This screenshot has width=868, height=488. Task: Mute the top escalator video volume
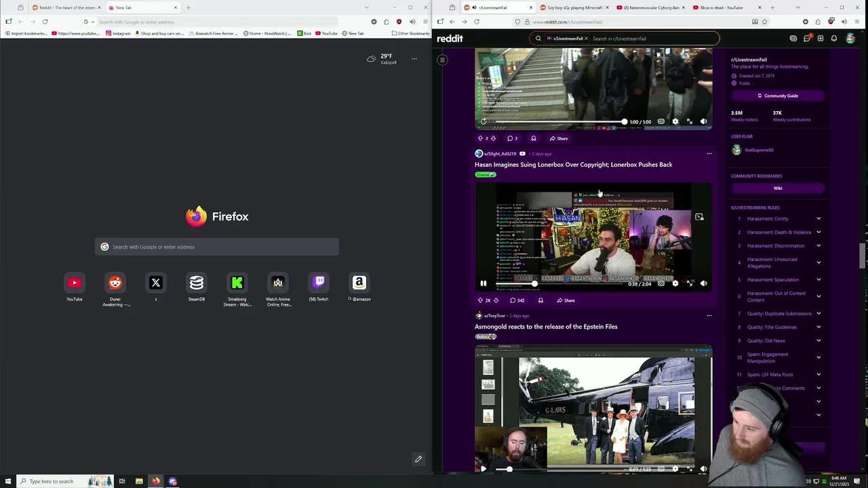pyautogui.click(x=703, y=122)
